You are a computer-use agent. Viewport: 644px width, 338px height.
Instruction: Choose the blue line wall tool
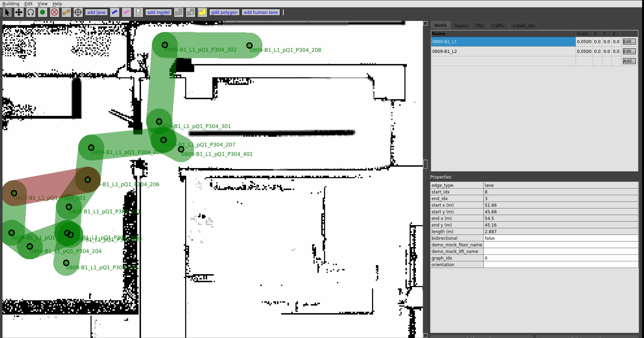coord(114,12)
